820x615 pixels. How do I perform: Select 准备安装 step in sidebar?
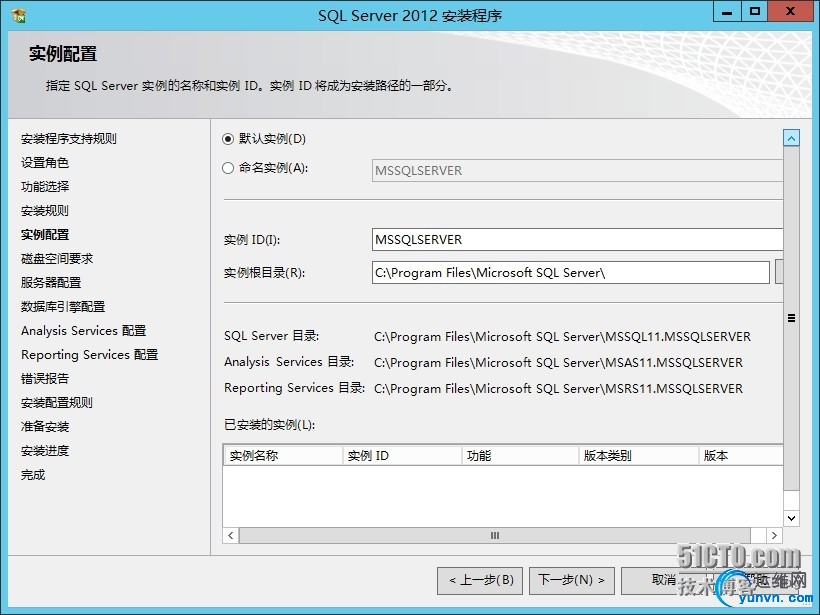click(45, 427)
